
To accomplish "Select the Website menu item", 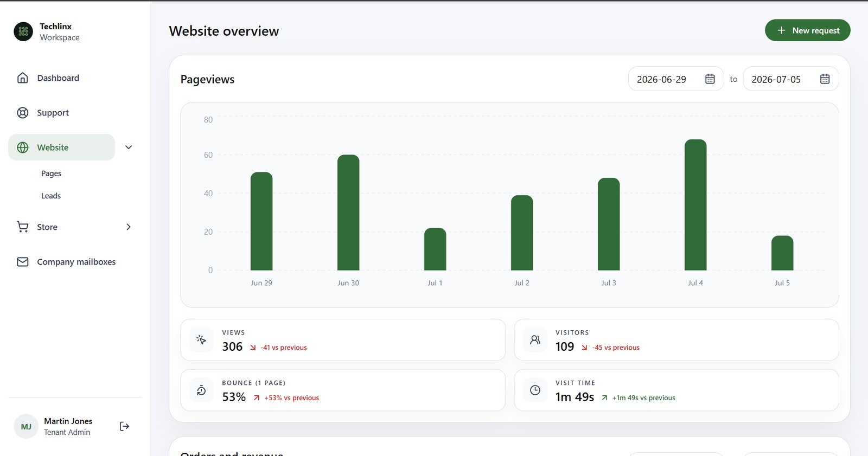I will click(61, 147).
